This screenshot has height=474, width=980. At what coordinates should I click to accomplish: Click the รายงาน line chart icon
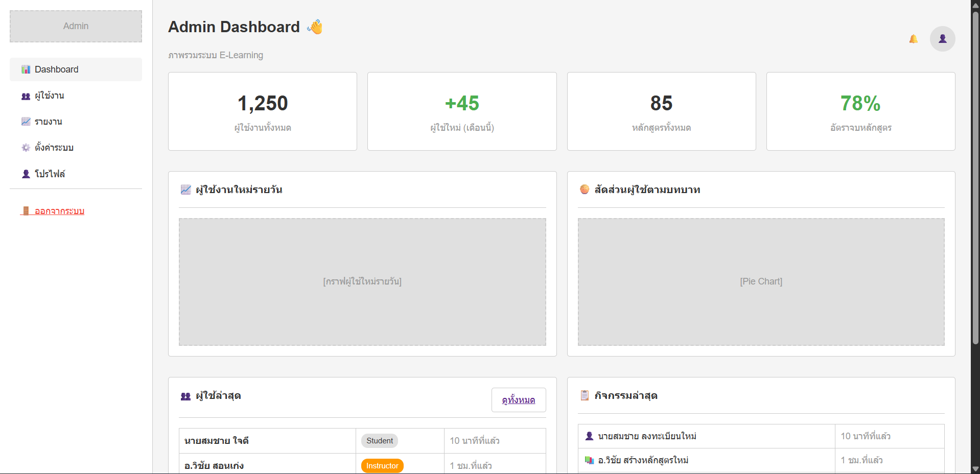tap(26, 122)
